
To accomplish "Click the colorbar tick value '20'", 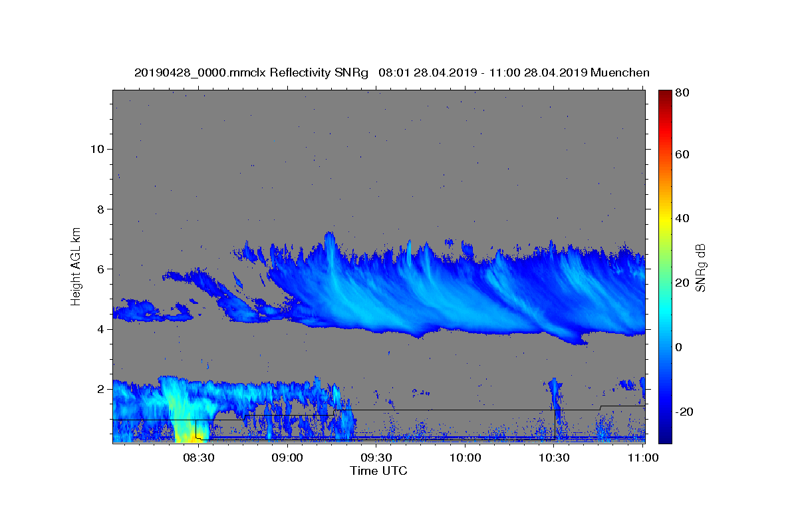I will point(681,283).
